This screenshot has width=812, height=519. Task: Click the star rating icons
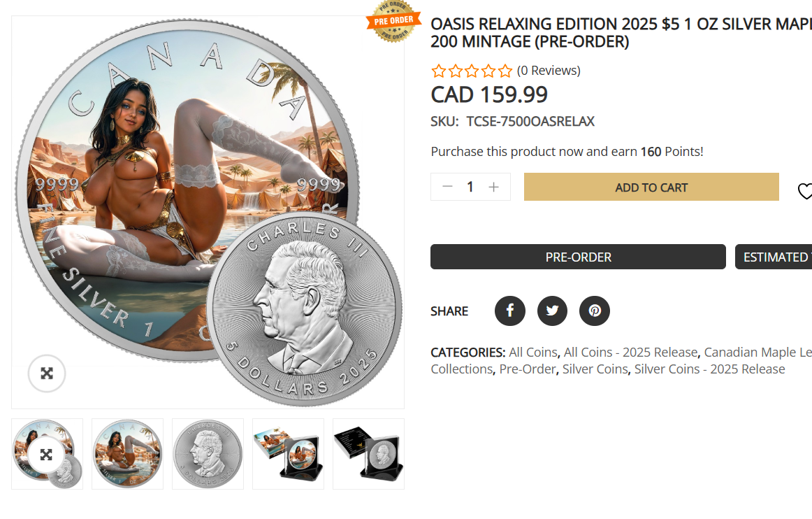click(x=472, y=71)
